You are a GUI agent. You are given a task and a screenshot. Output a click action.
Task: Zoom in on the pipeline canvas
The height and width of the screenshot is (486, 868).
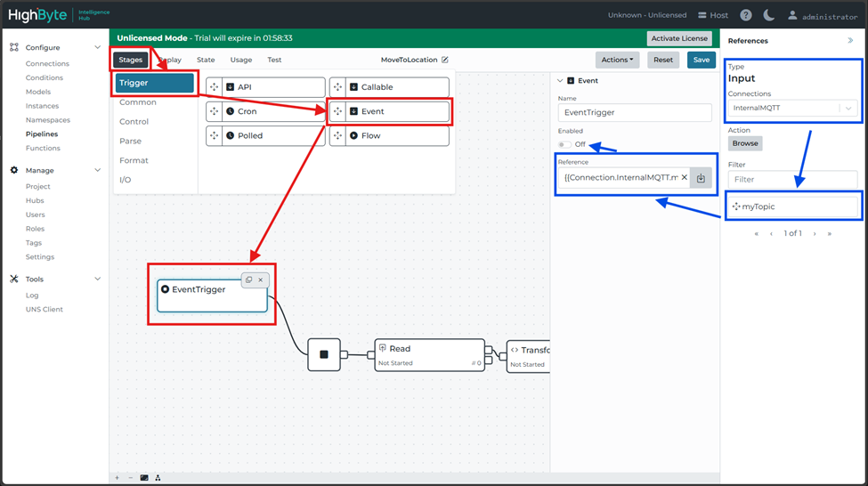pyautogui.click(x=117, y=478)
